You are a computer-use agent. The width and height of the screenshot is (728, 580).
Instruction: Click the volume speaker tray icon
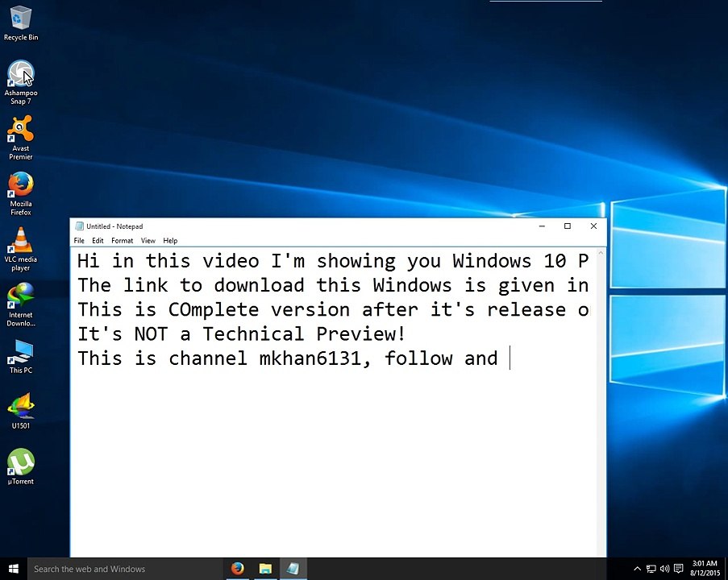click(664, 569)
